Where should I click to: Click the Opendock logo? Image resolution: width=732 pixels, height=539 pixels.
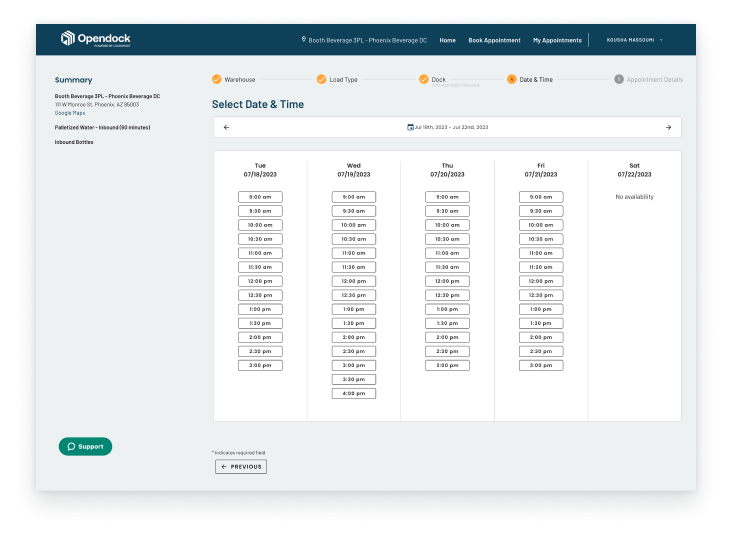(95, 39)
